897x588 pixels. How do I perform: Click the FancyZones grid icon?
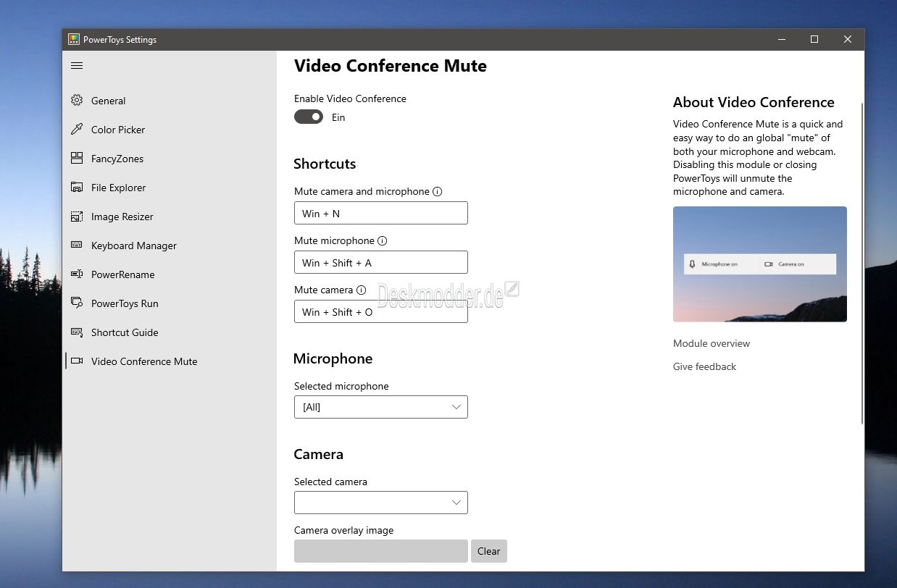[x=77, y=159]
